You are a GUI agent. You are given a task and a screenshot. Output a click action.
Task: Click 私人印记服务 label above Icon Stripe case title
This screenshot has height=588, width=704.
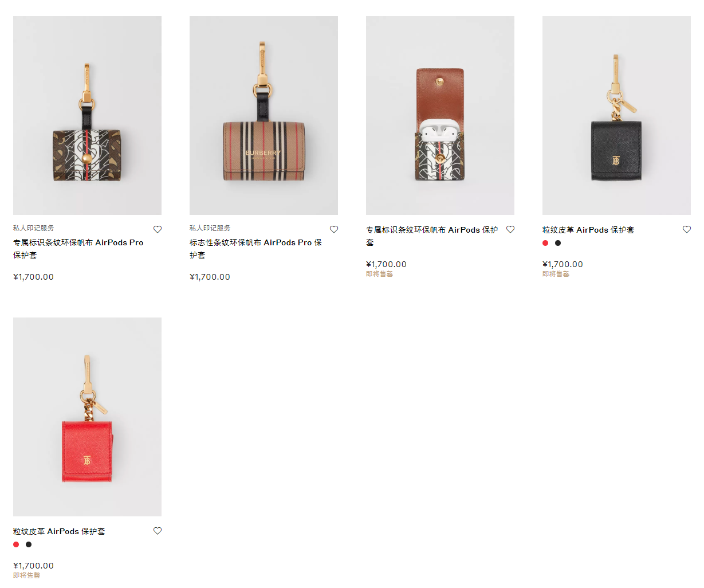point(210,228)
